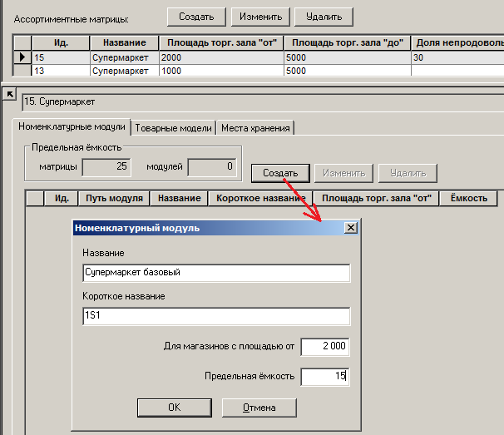The height and width of the screenshot is (435, 504).
Task: Click disabled Удалить button in modules tab
Action: click(408, 173)
